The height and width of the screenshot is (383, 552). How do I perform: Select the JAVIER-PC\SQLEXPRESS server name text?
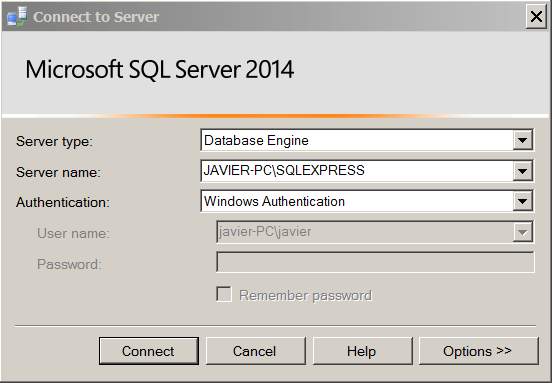284,170
